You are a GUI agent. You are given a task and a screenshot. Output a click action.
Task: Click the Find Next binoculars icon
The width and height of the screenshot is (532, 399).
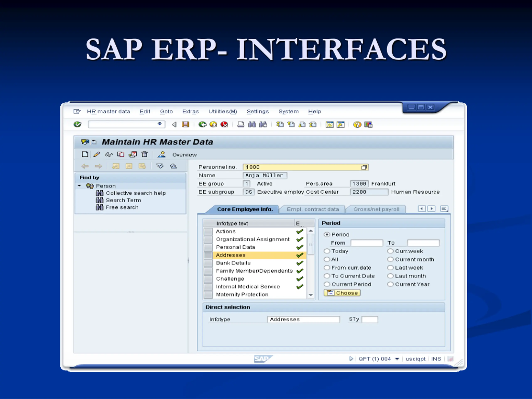pos(263,124)
